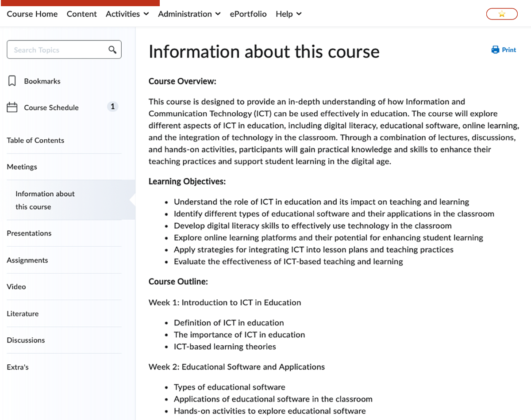This screenshot has height=420, width=531.
Task: Expand the Activities dropdown menu
Action: point(127,14)
